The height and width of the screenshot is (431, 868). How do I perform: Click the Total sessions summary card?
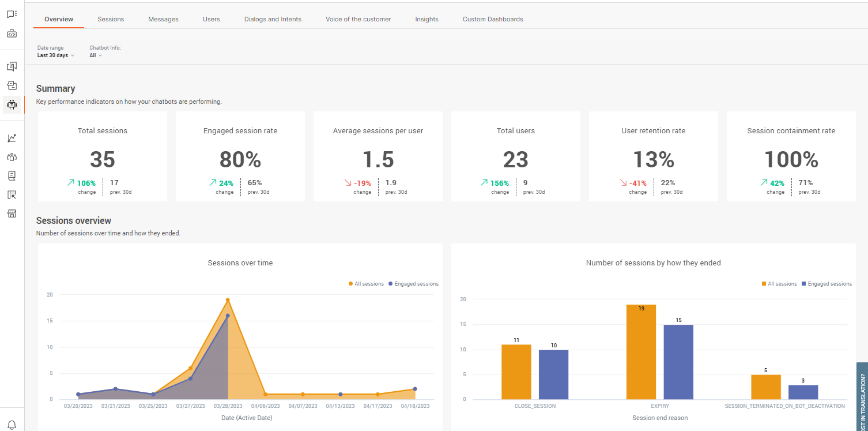(x=103, y=156)
